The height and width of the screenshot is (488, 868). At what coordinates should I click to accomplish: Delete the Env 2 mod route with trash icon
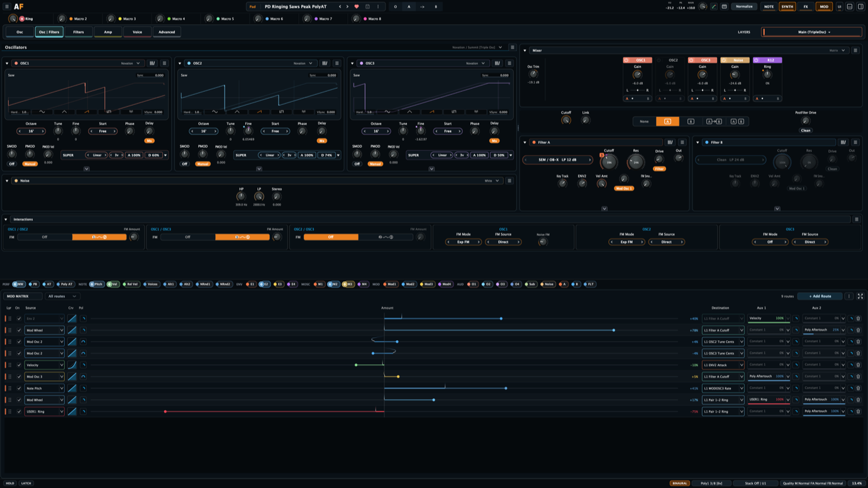click(x=858, y=318)
